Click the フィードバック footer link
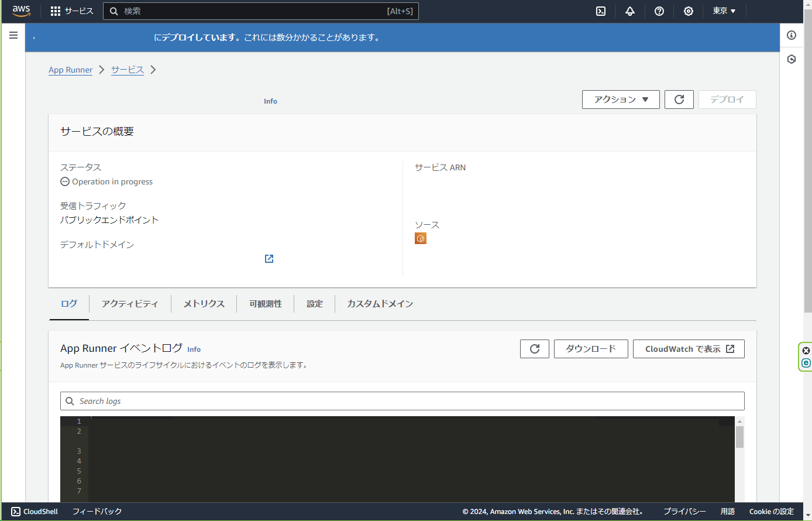812x521 pixels. point(97,512)
